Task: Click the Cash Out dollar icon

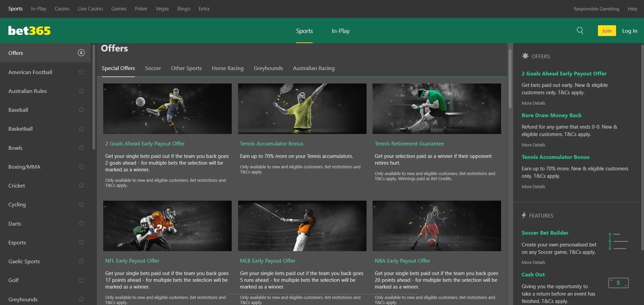Action: click(x=618, y=283)
